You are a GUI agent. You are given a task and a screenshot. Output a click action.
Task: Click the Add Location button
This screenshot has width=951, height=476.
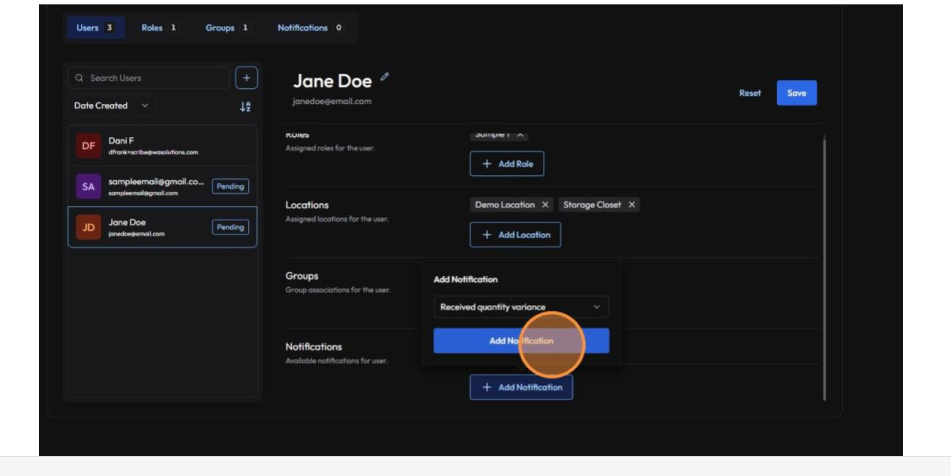click(x=515, y=235)
